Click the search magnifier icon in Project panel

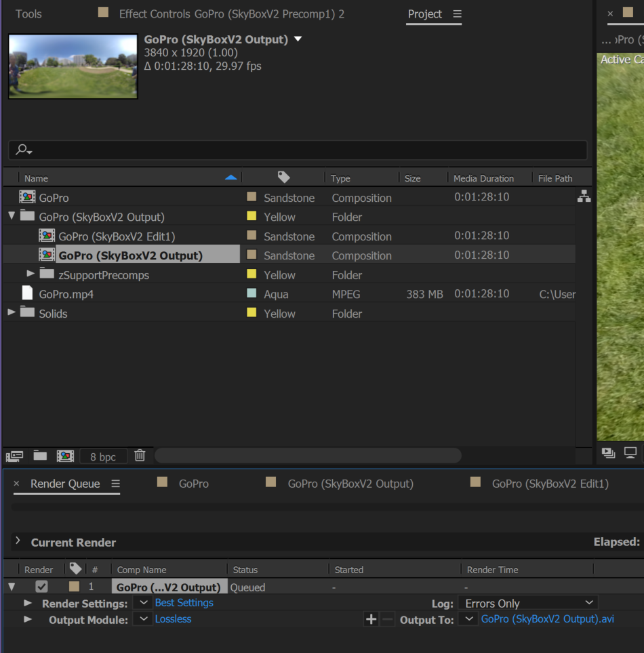click(23, 150)
